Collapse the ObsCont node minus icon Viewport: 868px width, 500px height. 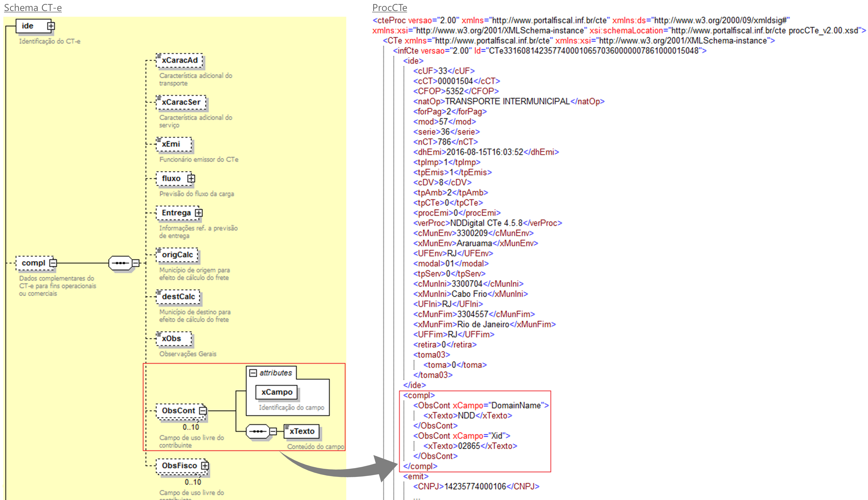point(203,411)
